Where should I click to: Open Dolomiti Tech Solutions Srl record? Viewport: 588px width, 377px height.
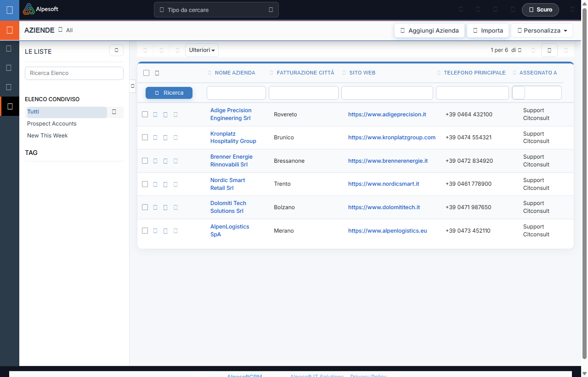coord(228,207)
